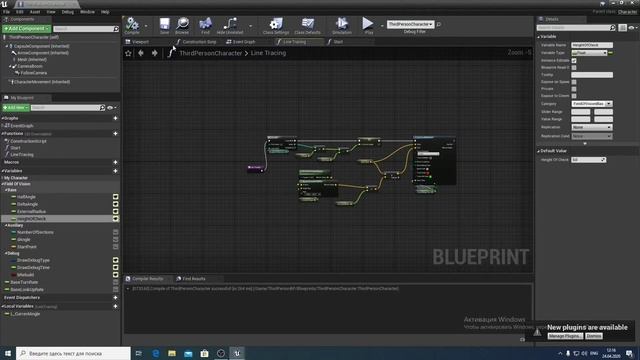Click the Add Component button

coord(26,29)
